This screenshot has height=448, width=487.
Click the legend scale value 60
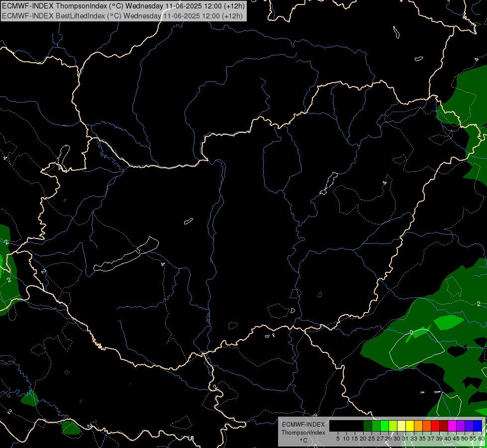pos(481,439)
